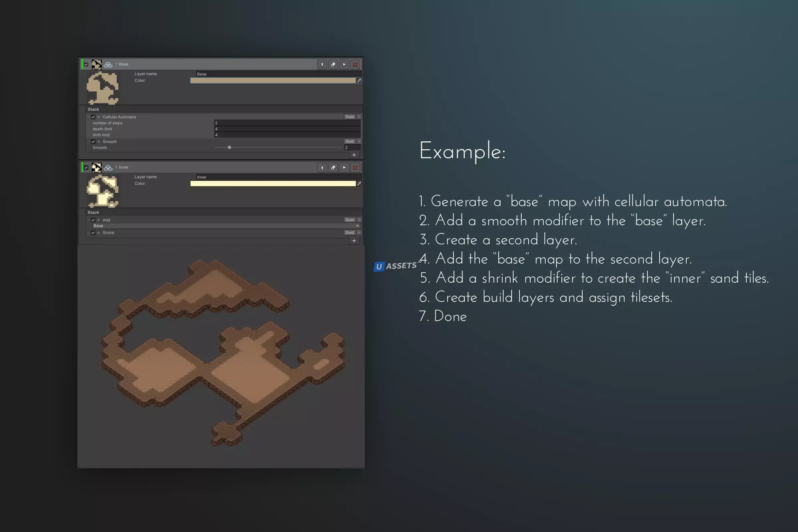Disable the Cellular Automata modifier checkbox
This screenshot has height=532, width=798.
coord(93,117)
